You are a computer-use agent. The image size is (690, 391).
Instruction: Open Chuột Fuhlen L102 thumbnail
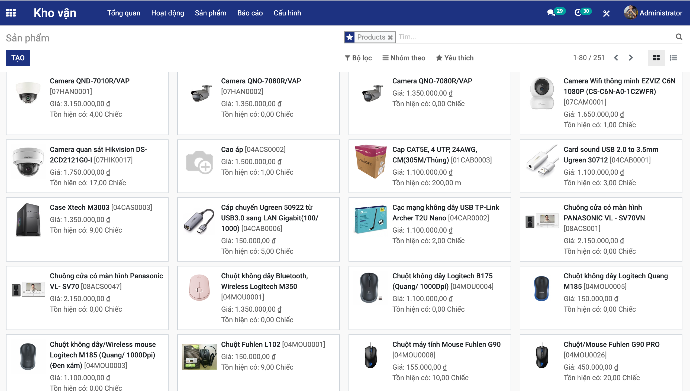pos(199,357)
